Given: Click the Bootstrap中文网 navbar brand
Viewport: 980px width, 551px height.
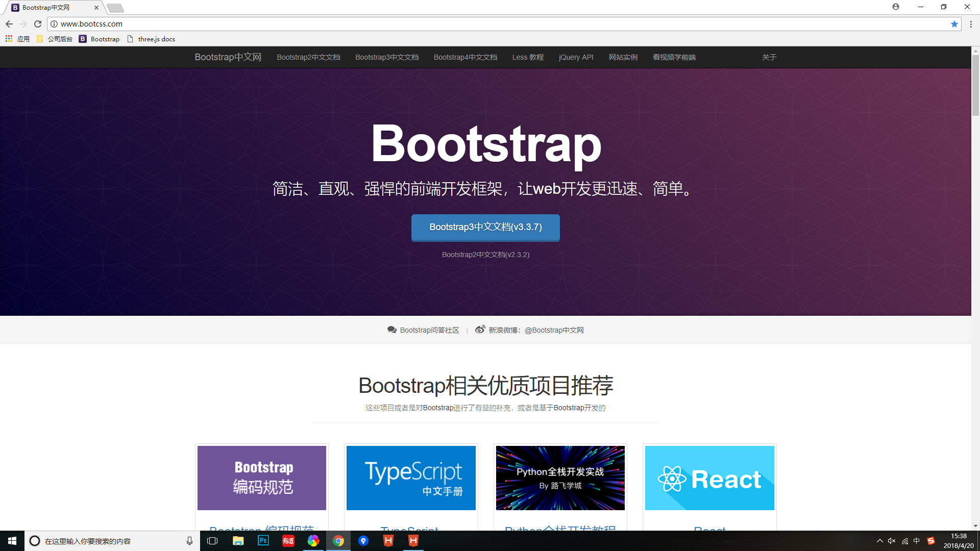Looking at the screenshot, I should 228,57.
